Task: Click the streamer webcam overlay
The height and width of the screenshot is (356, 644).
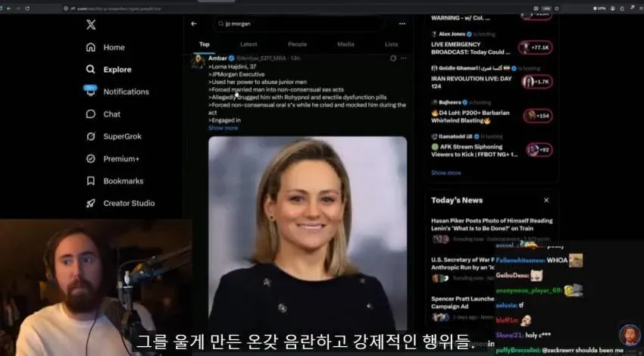Action: 95,287
